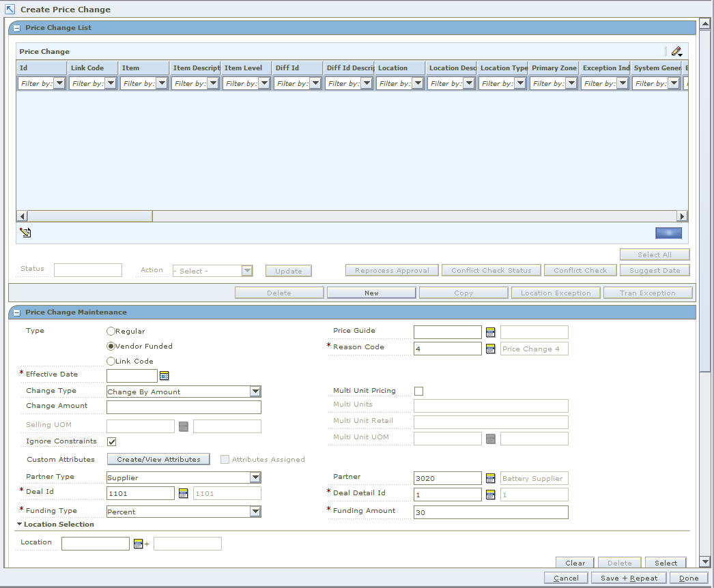
Task: Click the table notes icon below grid
Action: tap(25, 233)
